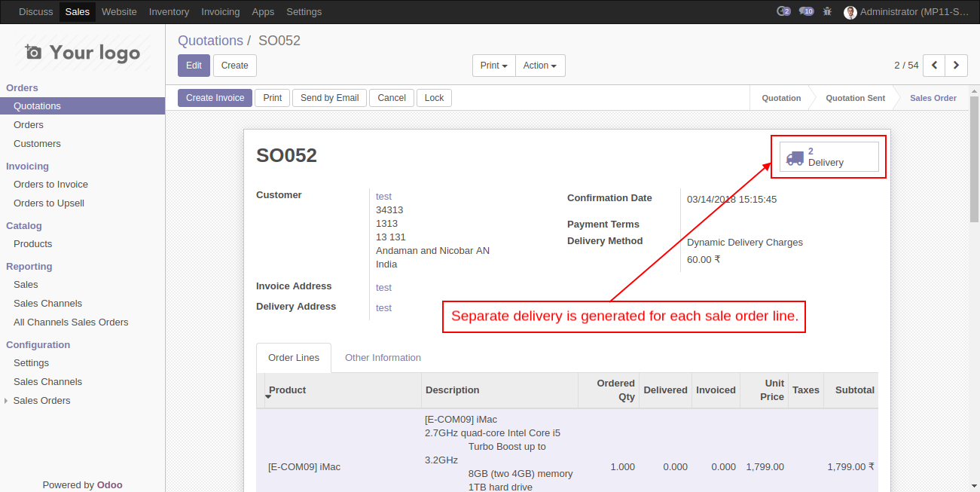This screenshot has width=980, height=492.
Task: Open Settings under Configuration
Action: tap(83, 363)
